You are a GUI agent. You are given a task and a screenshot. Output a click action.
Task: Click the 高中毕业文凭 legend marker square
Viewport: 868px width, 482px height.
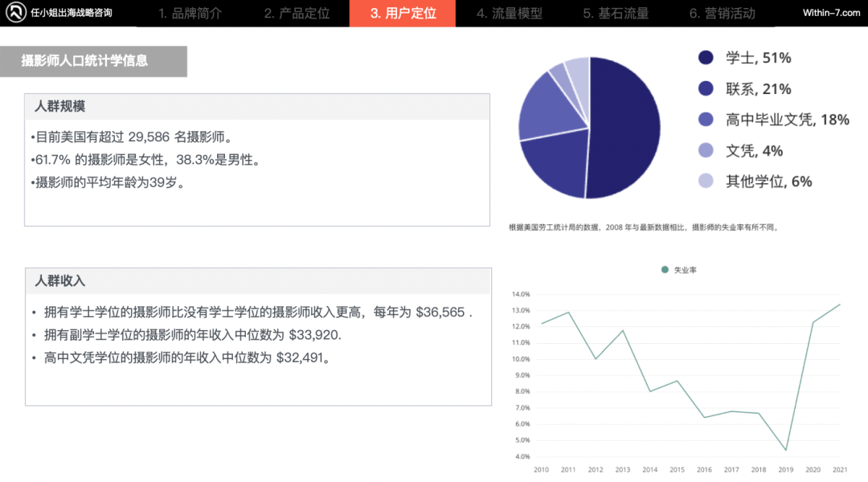click(705, 119)
